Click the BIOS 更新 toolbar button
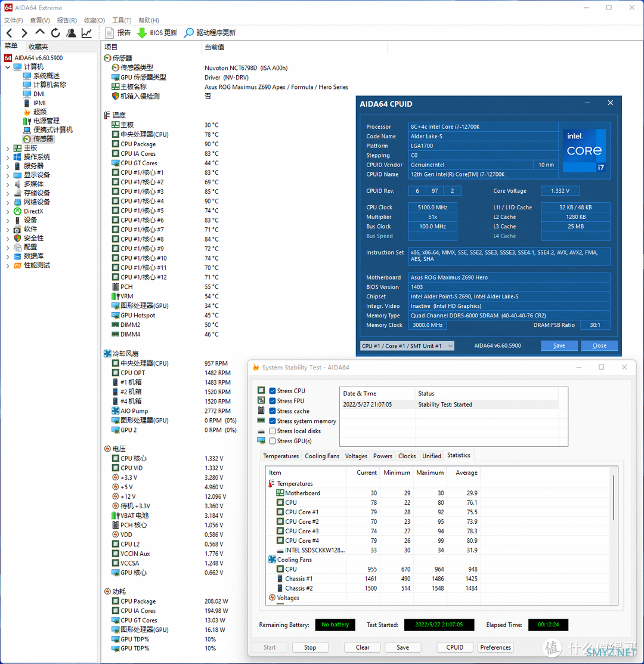The image size is (644, 664). [x=157, y=33]
